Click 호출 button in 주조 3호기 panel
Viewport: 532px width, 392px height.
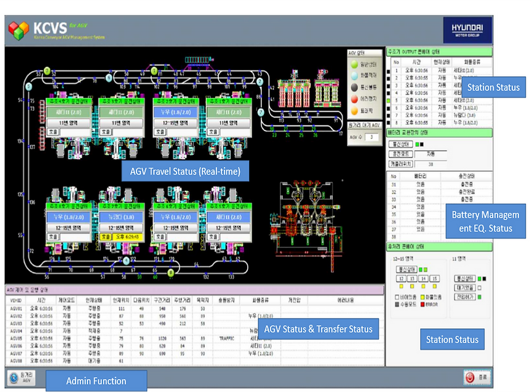click(x=106, y=132)
